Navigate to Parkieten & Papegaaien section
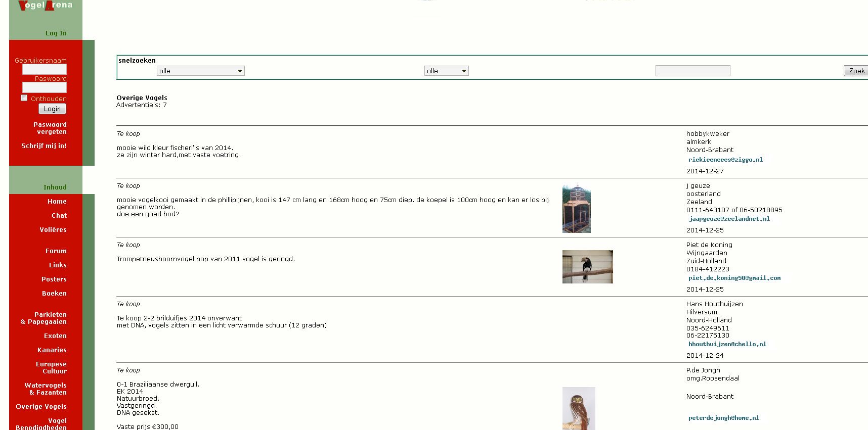Viewport: 868px width, 430px height. point(44,318)
